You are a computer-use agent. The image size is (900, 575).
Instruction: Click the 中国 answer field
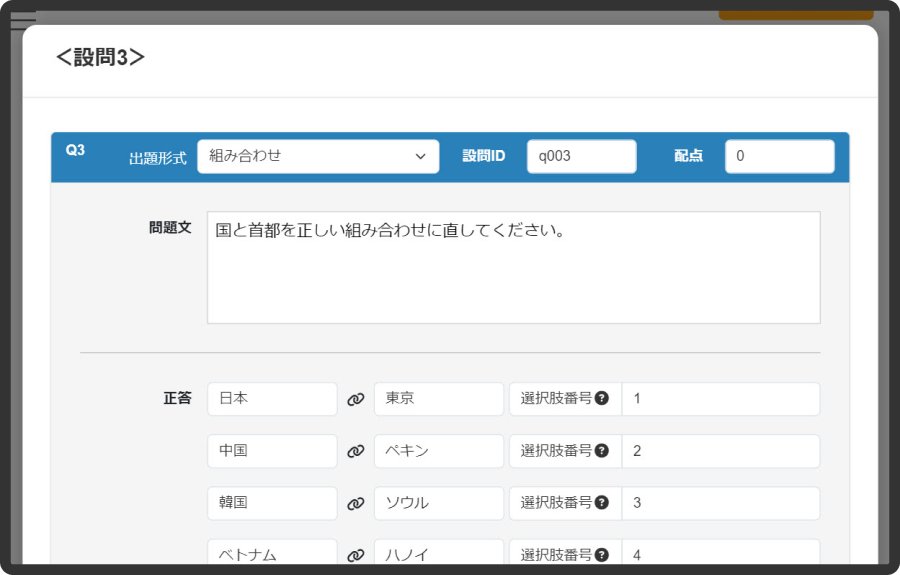point(272,451)
